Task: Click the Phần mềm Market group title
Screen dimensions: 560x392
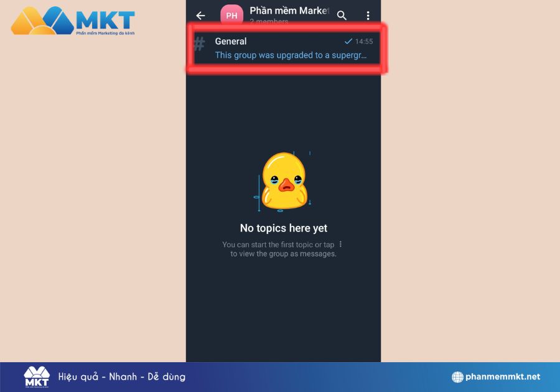Action: point(289,11)
